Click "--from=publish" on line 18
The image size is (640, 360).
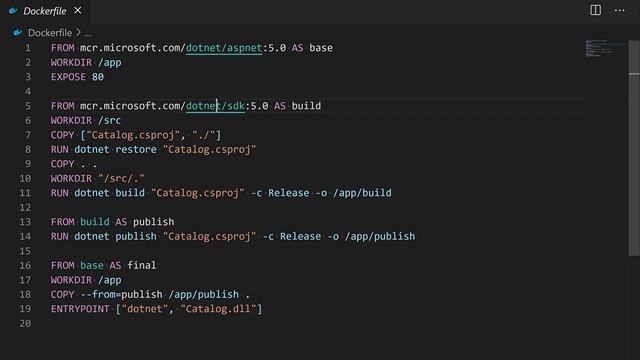tap(121, 294)
